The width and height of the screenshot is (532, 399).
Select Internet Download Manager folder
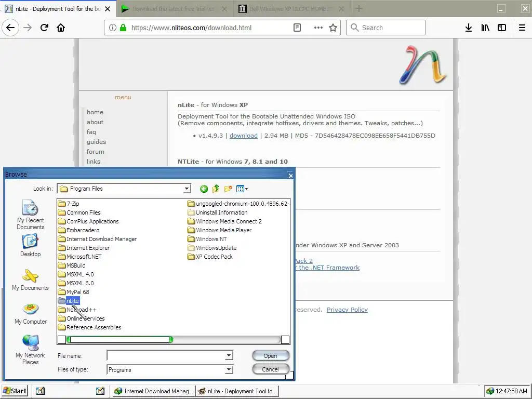click(97, 239)
